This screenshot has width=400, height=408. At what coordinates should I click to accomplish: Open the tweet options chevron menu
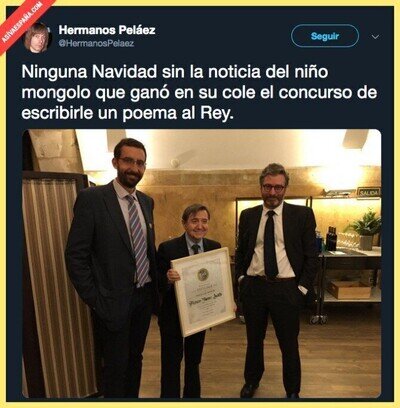click(375, 36)
